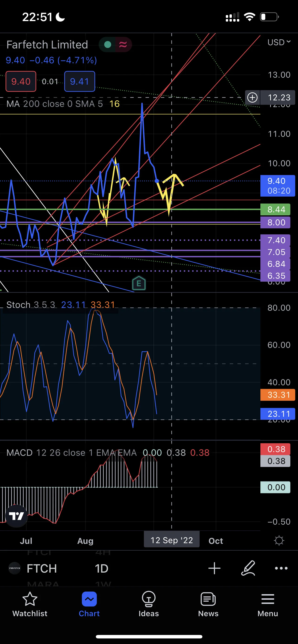Viewport: 298px width, 644px height.
Task: Tap the earnings E marker on chart
Action: (x=139, y=283)
